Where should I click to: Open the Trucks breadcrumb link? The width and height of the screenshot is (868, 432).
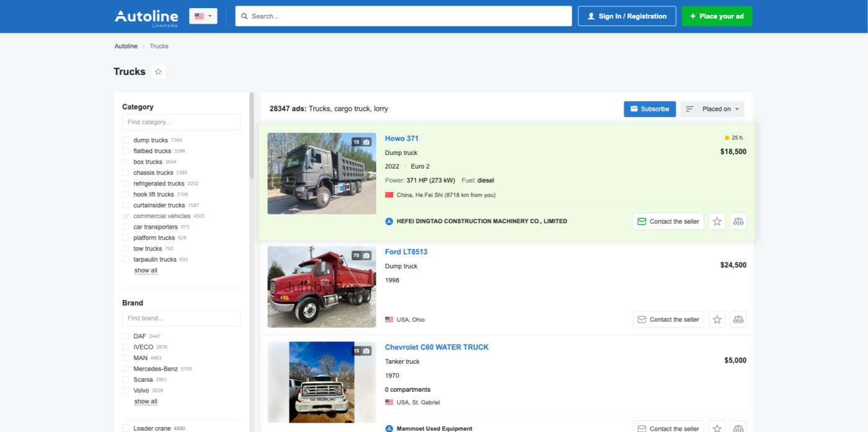(x=159, y=46)
